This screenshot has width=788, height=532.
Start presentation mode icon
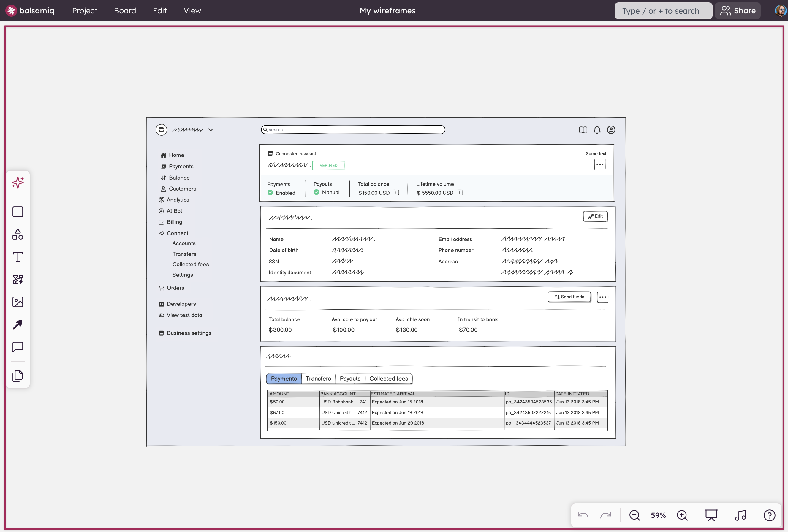pos(711,515)
